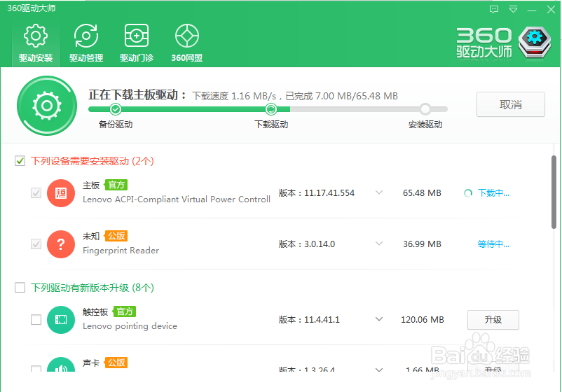Viewport: 562px width, 392px height.
Task: Check 下列驱动有新版本升级 group checkbox
Action: click(20, 288)
